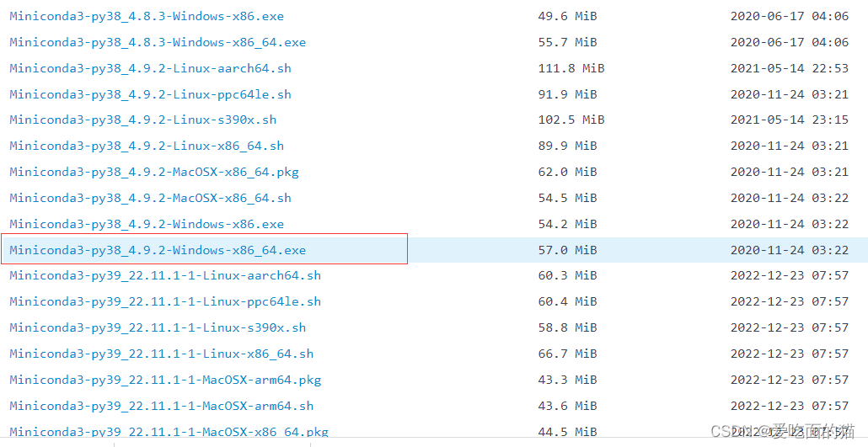Click Miniconda3-py39_22.11.1-1-MacOSX-x86_64.pkg link
Image resolution: width=868 pixels, height=447 pixels.
169,432
